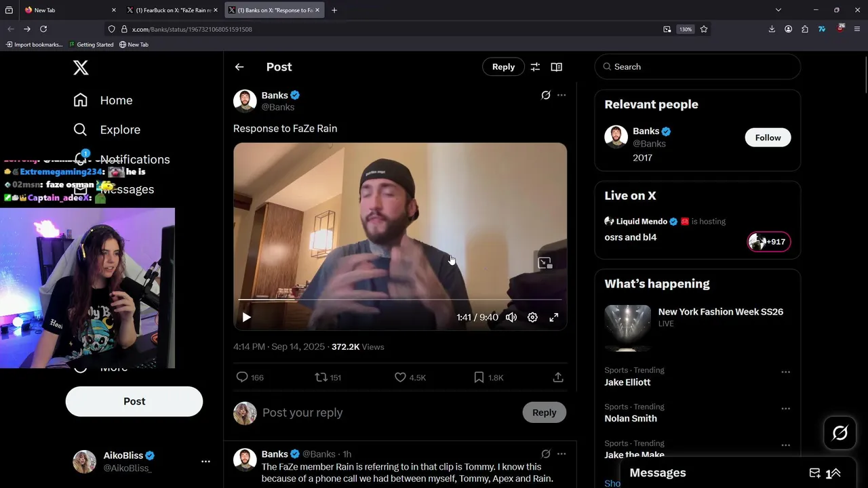868x488 pixels.
Task: Click the back arrow beside Post heading
Action: coord(239,67)
